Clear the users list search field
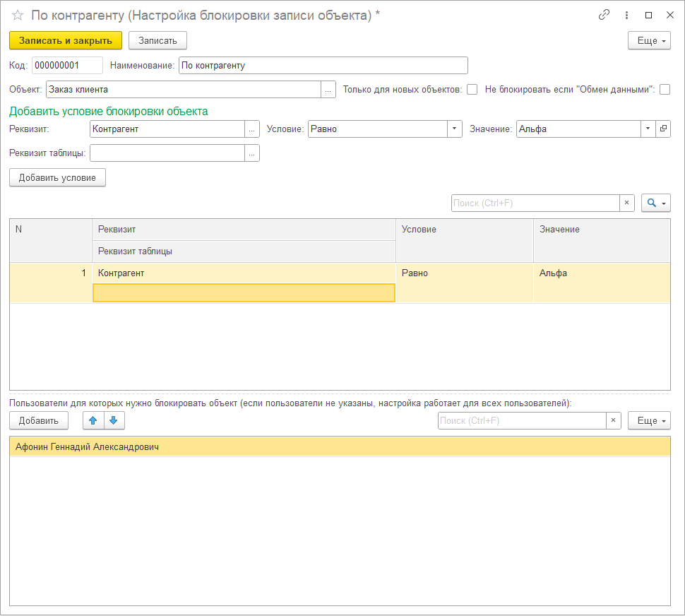Viewport: 685px width, 616px height. tap(614, 421)
